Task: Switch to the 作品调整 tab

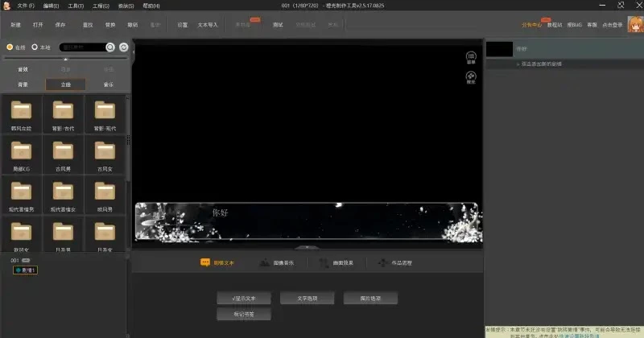Action: click(x=395, y=263)
